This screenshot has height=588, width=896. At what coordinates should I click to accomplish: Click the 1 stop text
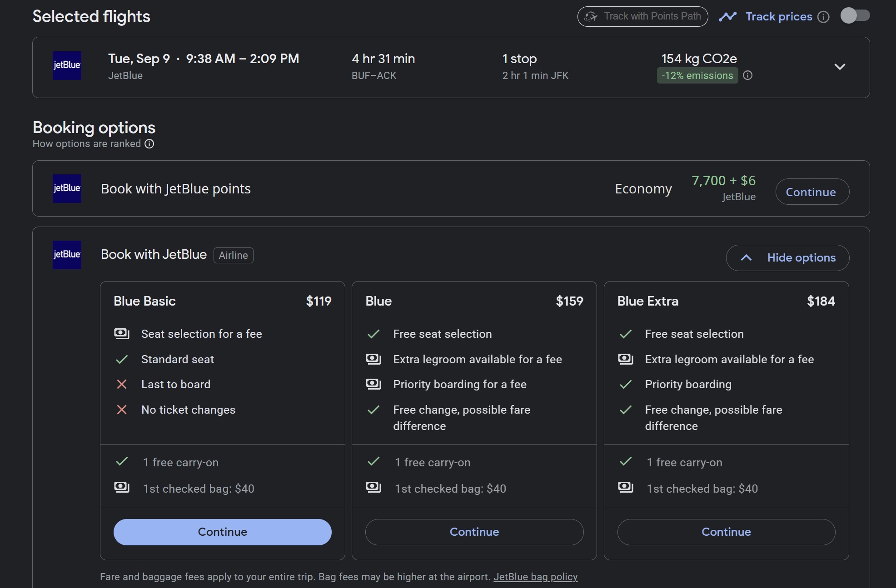tap(519, 59)
